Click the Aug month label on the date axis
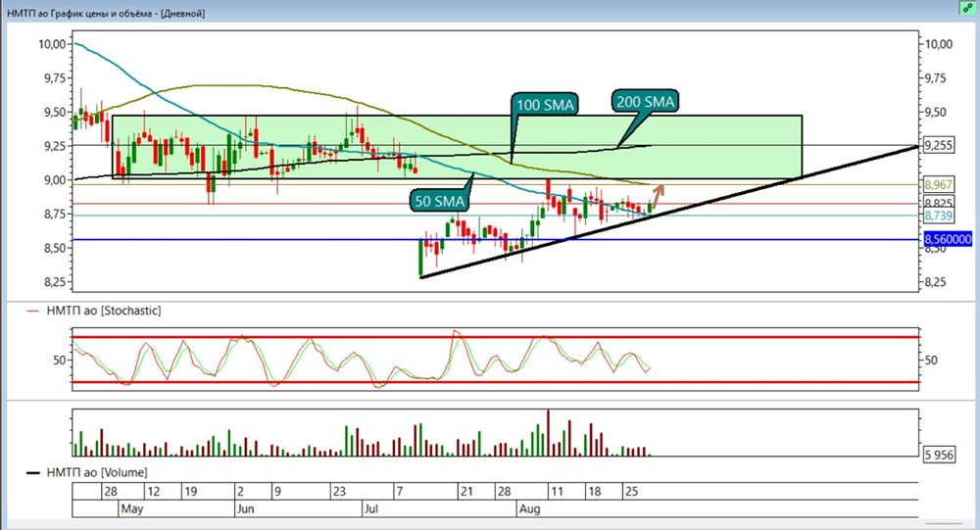This screenshot has width=980, height=530. coord(529,508)
